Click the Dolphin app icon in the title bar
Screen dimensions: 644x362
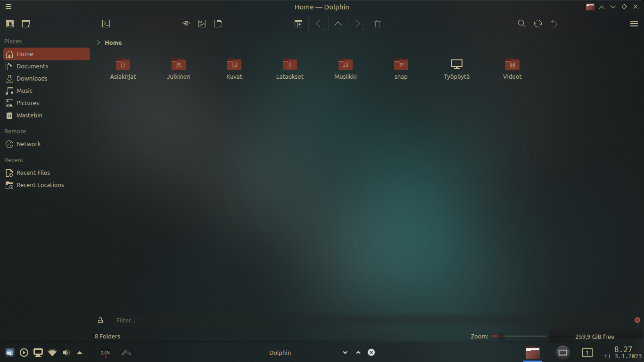[x=590, y=7]
